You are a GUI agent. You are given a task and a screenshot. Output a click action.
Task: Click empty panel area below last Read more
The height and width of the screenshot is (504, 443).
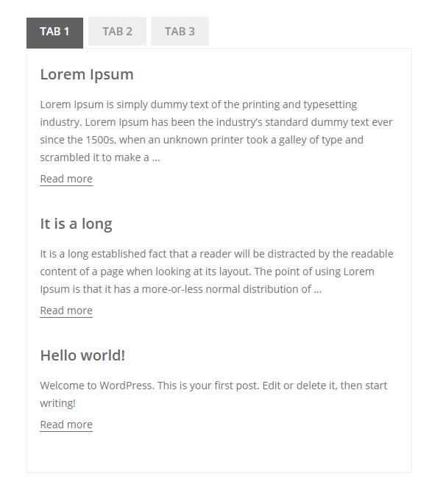tap(219, 452)
